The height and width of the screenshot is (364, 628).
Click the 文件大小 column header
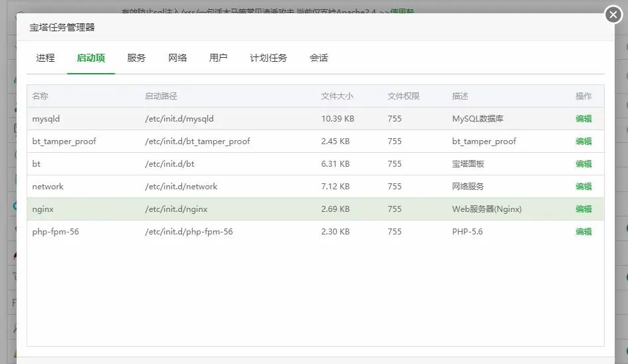pyautogui.click(x=337, y=96)
